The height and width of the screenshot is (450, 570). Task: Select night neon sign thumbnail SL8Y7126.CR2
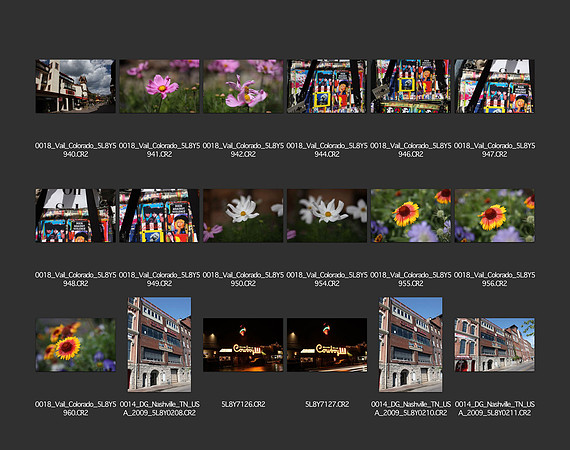coord(243,345)
